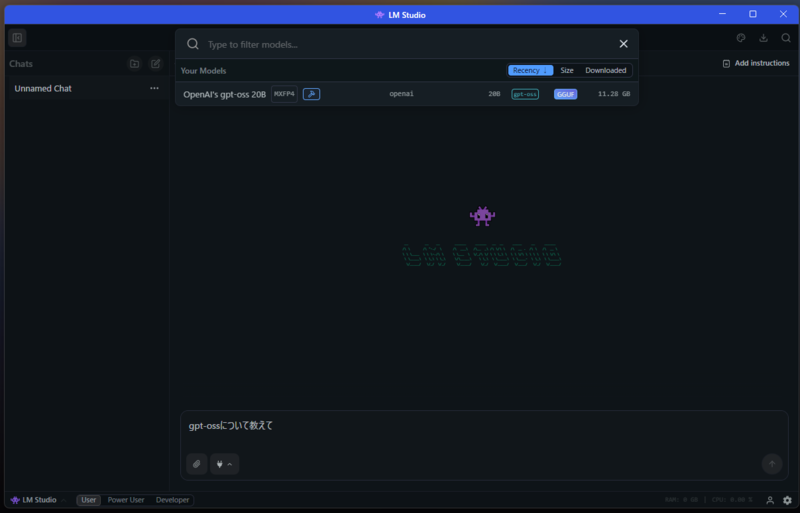Open the Unnamed Chat three-dot menu
800x513 pixels.
coord(154,89)
